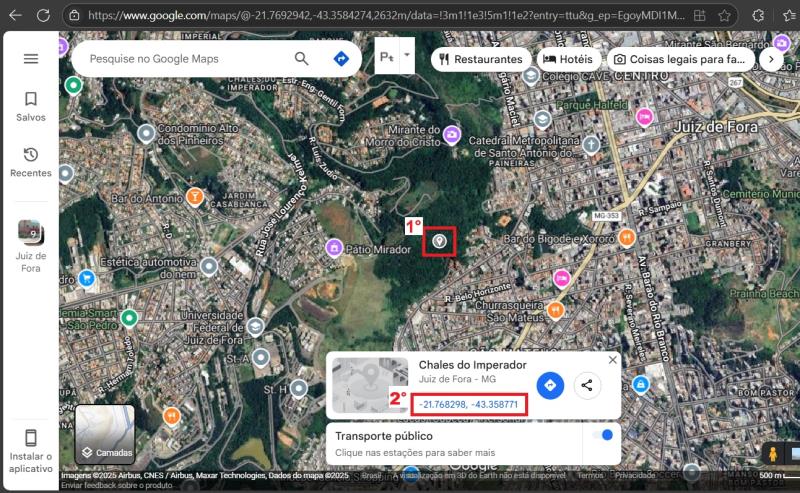The height and width of the screenshot is (493, 800).
Task: Click the Pátio Mirador shopping marker
Action: pyautogui.click(x=334, y=248)
